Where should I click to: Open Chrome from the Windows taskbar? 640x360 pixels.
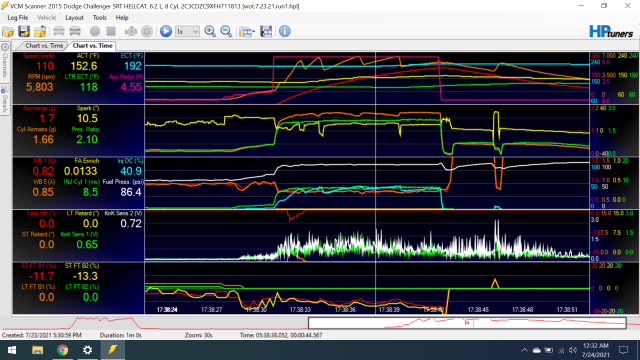(62, 350)
